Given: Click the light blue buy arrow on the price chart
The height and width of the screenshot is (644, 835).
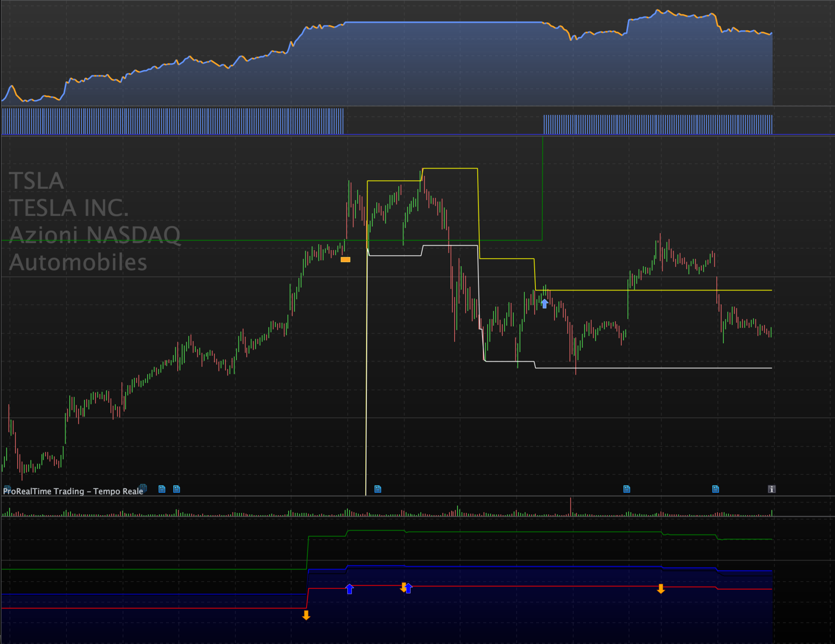Looking at the screenshot, I should click(x=544, y=303).
